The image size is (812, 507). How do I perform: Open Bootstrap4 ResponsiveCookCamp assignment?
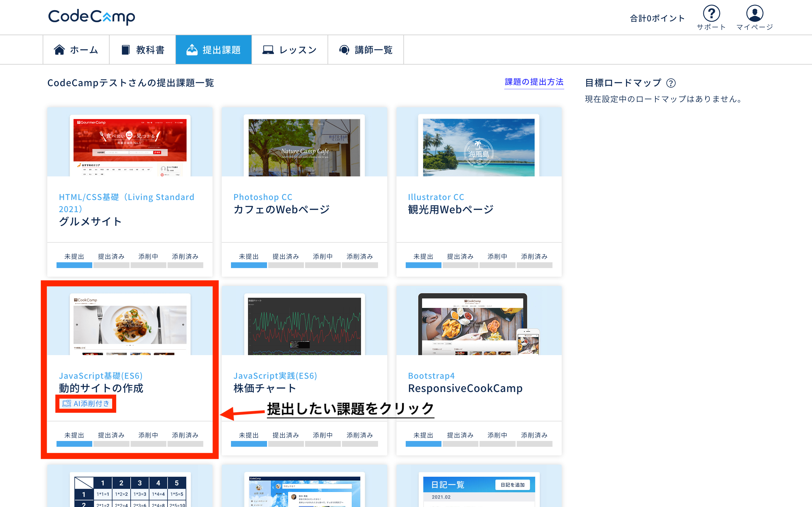click(x=465, y=388)
